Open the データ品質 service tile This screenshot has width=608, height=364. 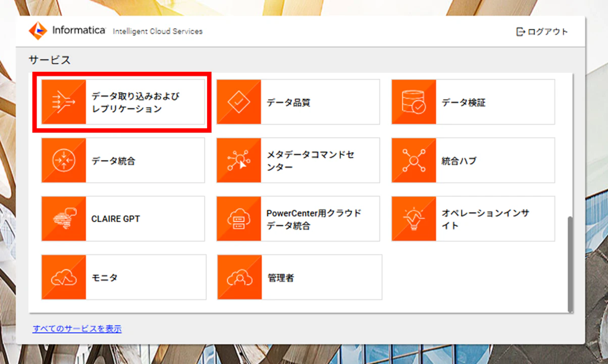298,102
